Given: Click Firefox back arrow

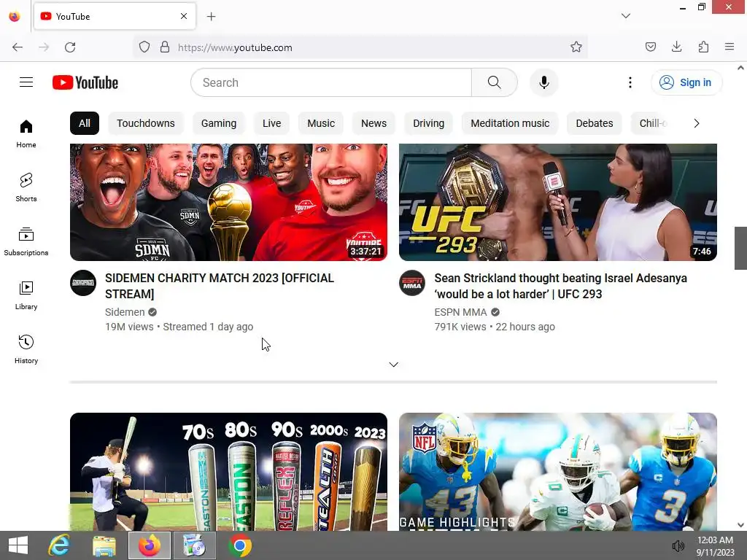Looking at the screenshot, I should click(18, 47).
